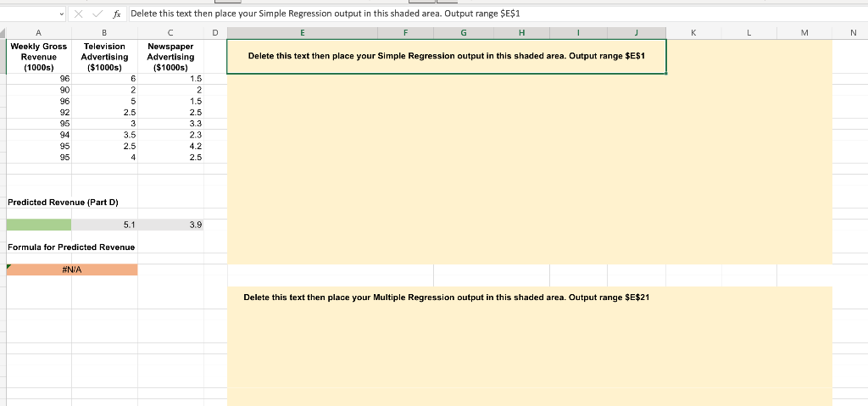Select column H header
The image size is (868, 406).
(x=521, y=33)
